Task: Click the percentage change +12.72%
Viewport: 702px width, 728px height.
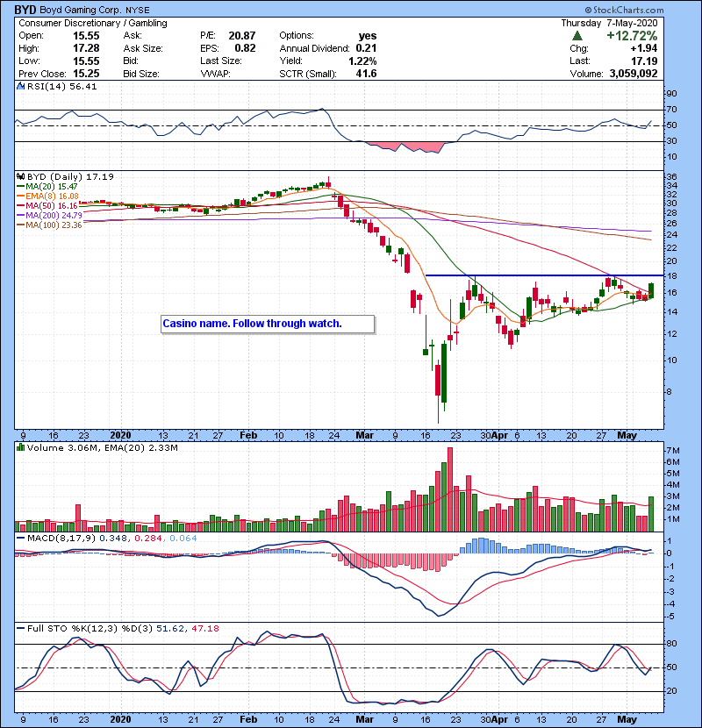Action: tap(632, 36)
